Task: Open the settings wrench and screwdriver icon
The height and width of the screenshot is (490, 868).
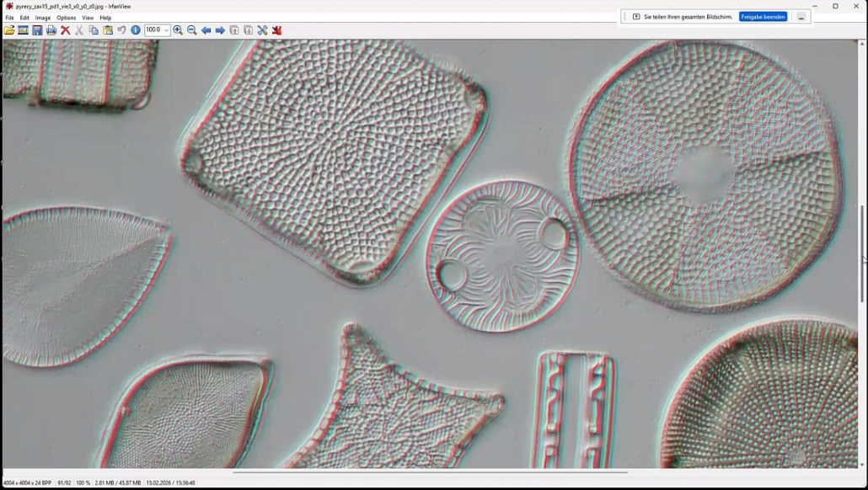Action: coord(262,30)
